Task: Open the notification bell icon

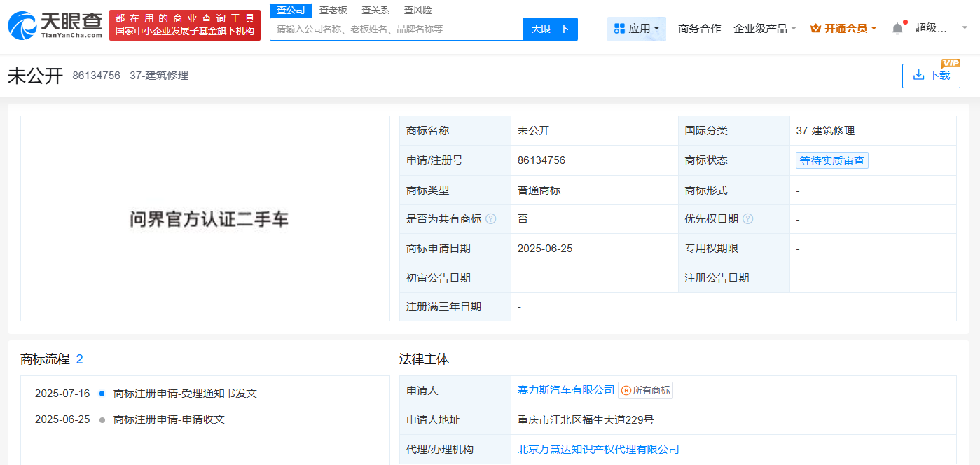Action: click(x=897, y=29)
